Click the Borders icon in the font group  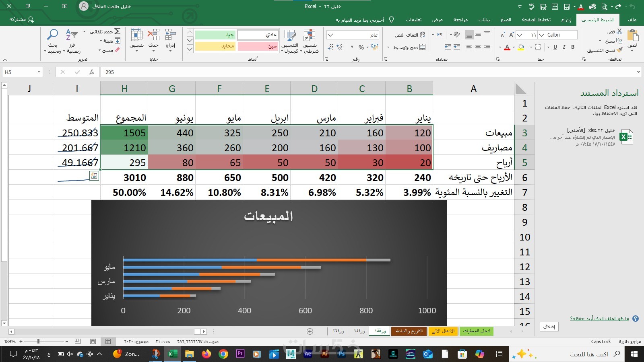[538, 47]
